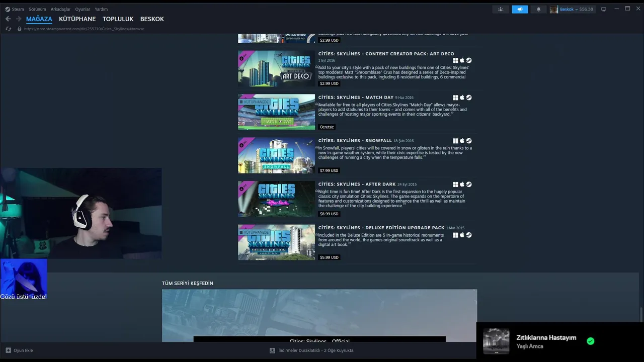
Task: Click the Zıtlıklarına Hastayım achievement popup
Action: coord(560,341)
